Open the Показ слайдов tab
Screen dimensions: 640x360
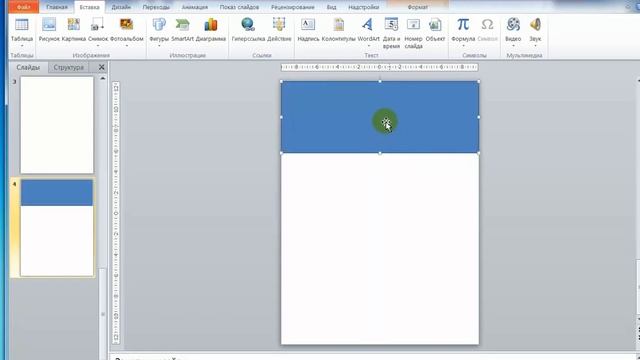click(239, 7)
